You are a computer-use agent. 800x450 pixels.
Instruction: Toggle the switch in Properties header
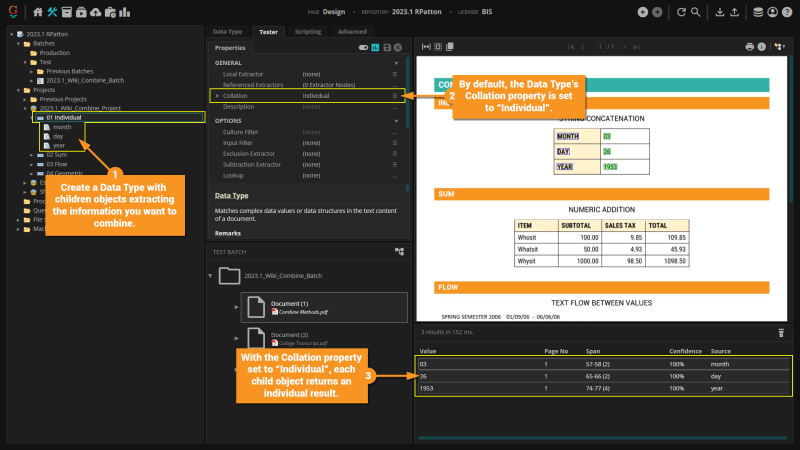pyautogui.click(x=362, y=47)
